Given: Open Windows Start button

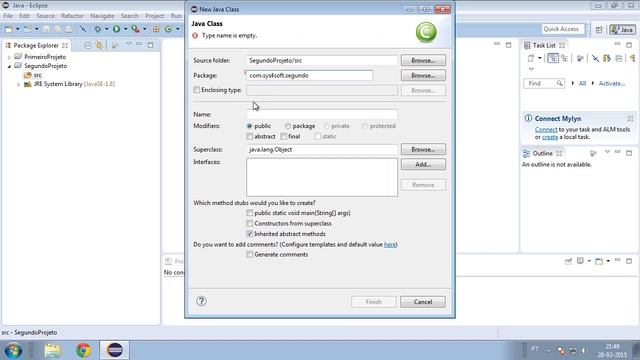Looking at the screenshot, I should [13, 350].
